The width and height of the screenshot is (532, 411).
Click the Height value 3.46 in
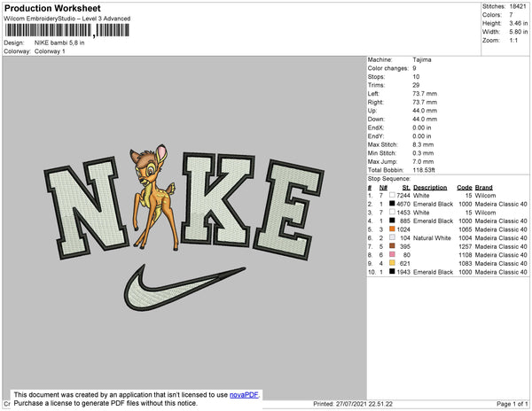[x=519, y=23]
